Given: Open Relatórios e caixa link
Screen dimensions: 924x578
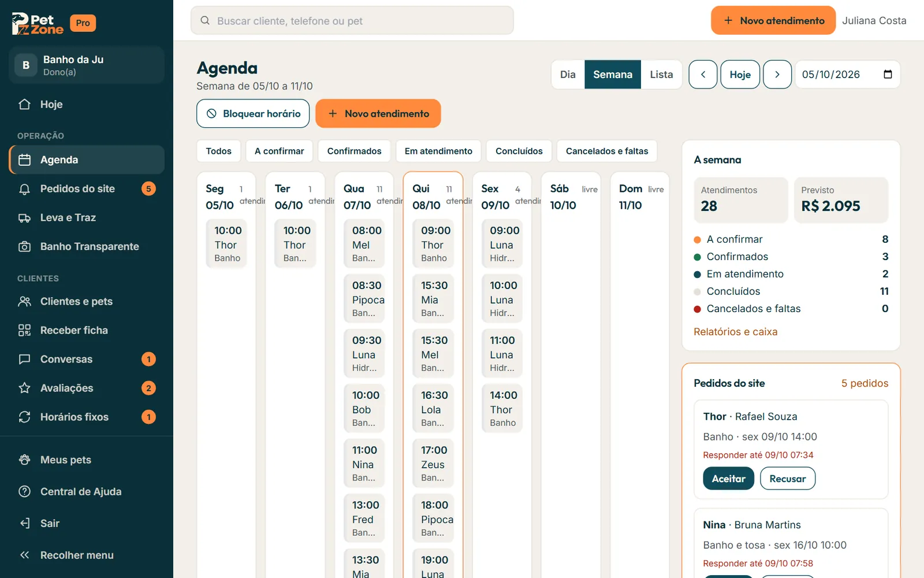Looking at the screenshot, I should [x=735, y=332].
